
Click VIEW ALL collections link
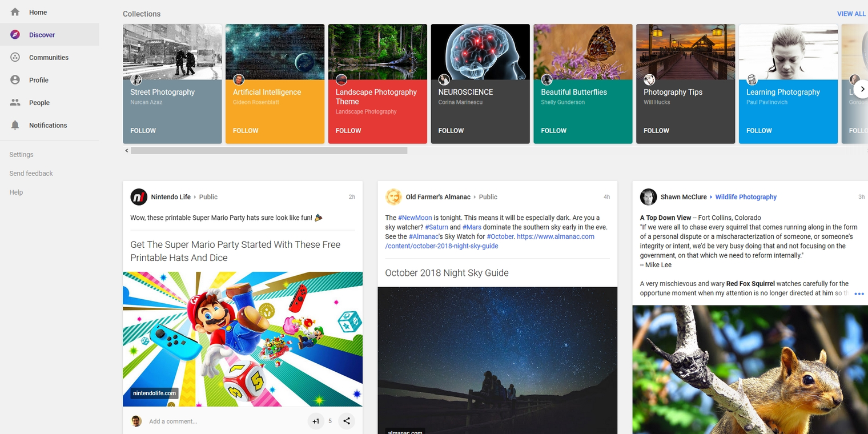[851, 14]
